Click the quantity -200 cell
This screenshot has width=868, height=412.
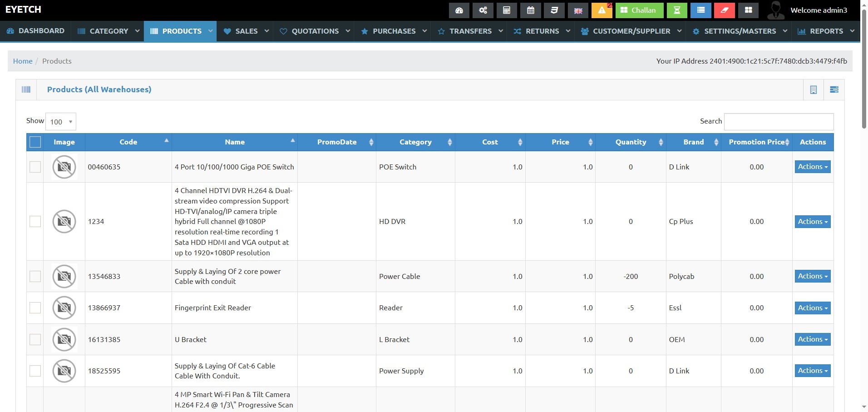(x=631, y=276)
